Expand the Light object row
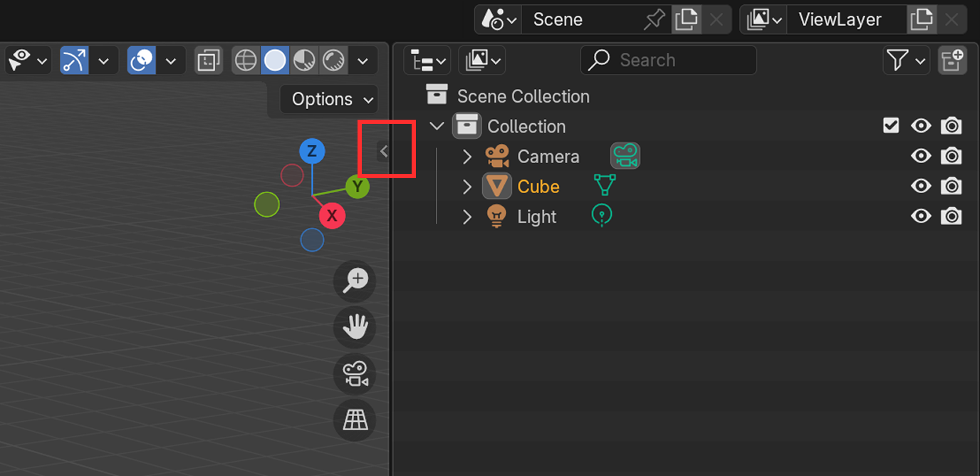The image size is (980, 476). point(466,217)
